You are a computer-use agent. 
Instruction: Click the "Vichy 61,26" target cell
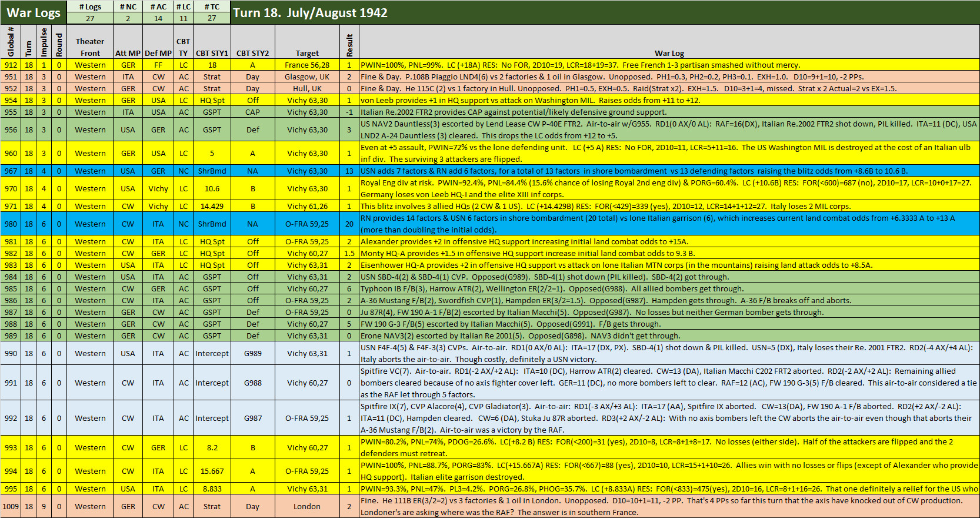point(307,206)
